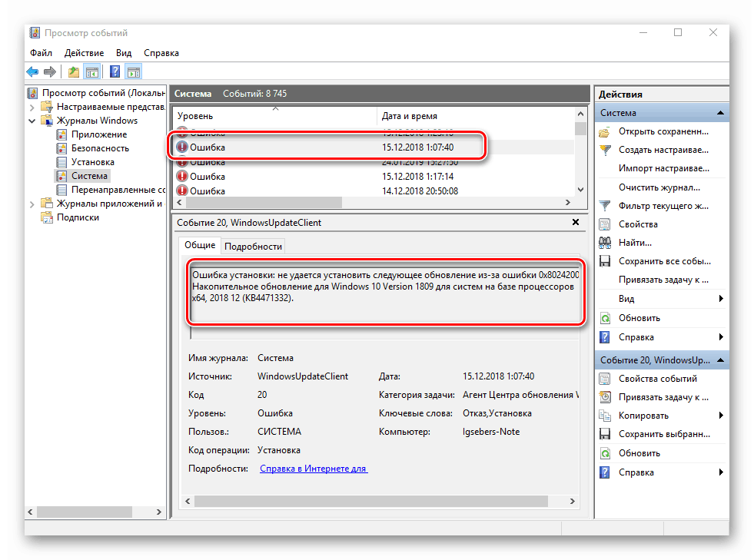Collapse the Событие 20, WindowsUp... actions section
This screenshot has height=560, width=754.
click(720, 360)
